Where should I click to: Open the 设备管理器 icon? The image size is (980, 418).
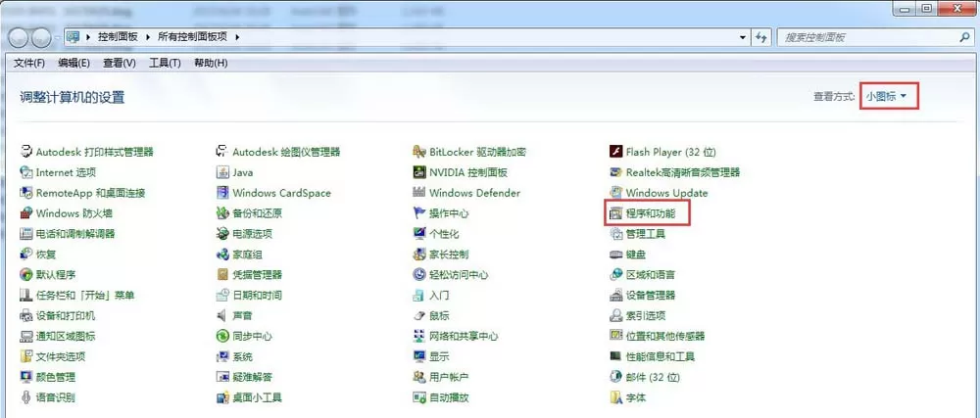click(x=615, y=295)
